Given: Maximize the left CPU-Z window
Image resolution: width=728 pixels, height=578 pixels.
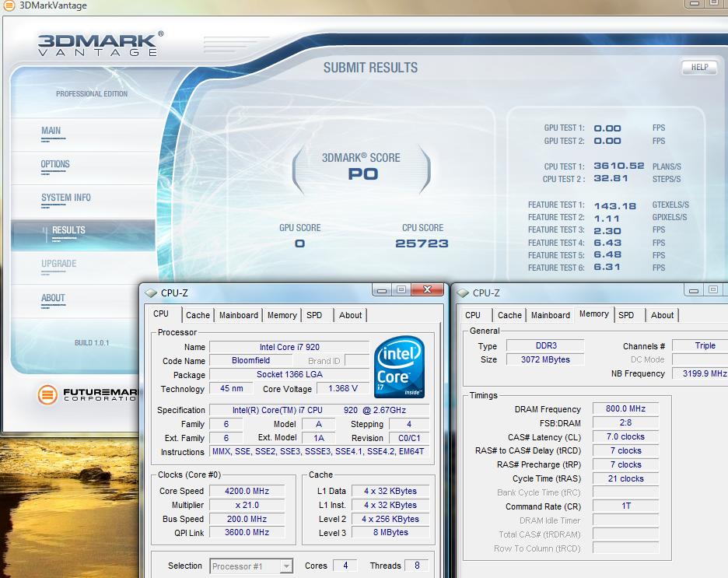Looking at the screenshot, I should 401,290.
